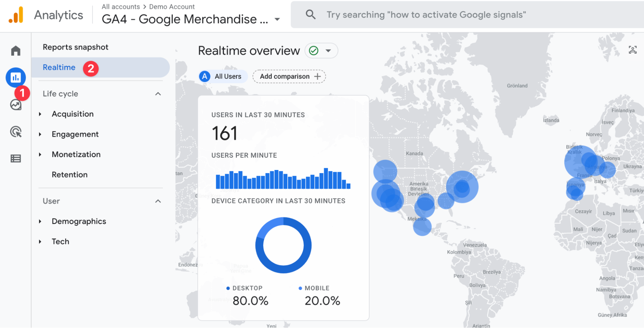644x328 pixels.
Task: Click the 'Venezuela' map label
Action: [x=475, y=245]
